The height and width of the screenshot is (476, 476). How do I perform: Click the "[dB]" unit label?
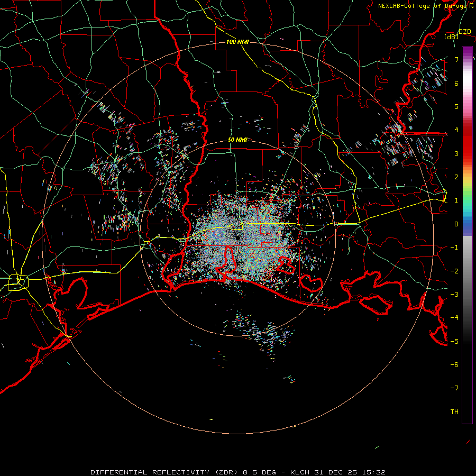(451, 36)
